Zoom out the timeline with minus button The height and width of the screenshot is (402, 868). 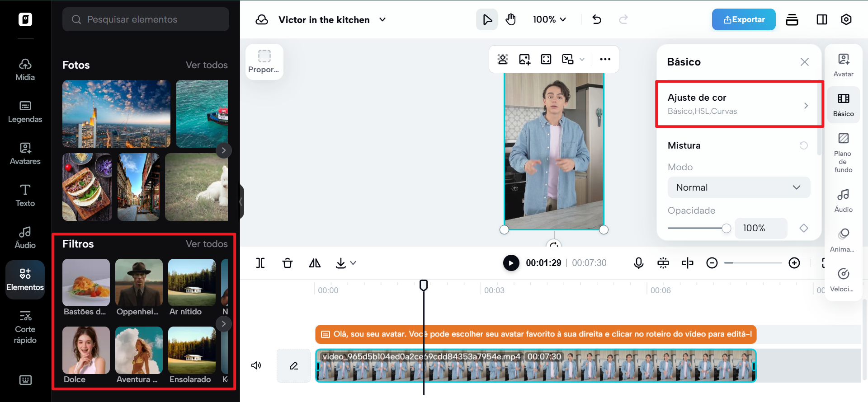point(712,263)
